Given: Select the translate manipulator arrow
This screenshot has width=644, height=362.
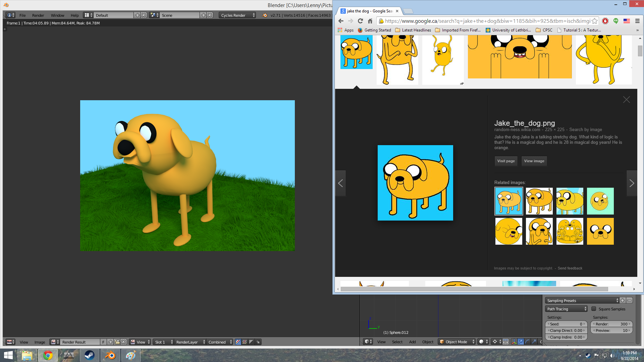Looking at the screenshot, I should coord(521,342).
